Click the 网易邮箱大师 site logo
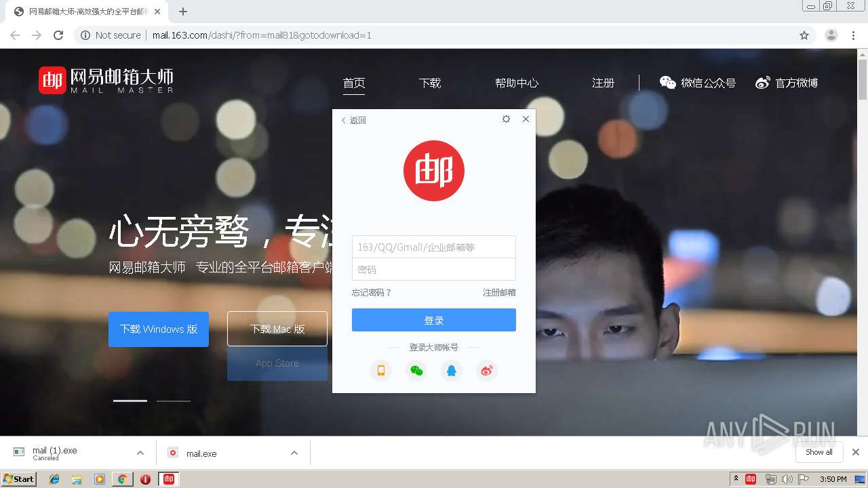868x488 pixels. click(x=106, y=80)
